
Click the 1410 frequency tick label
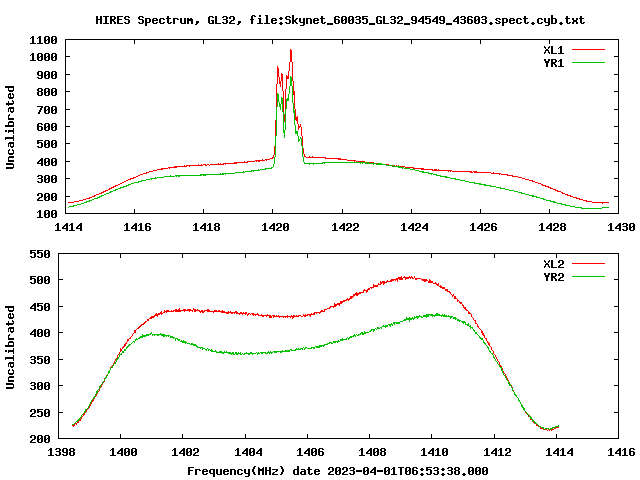pos(434,452)
